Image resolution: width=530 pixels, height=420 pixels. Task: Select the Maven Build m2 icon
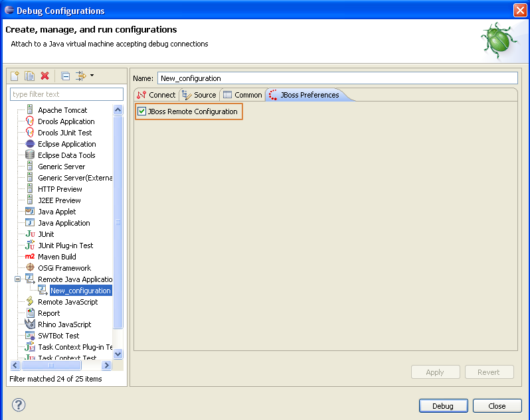[30, 257]
